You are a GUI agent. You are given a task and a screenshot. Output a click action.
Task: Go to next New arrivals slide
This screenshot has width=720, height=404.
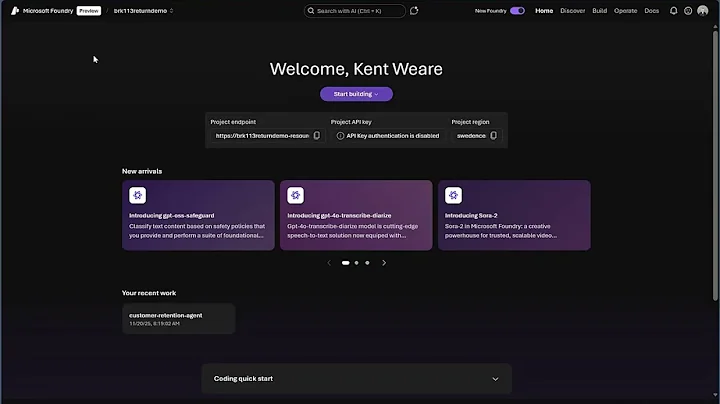tap(384, 263)
